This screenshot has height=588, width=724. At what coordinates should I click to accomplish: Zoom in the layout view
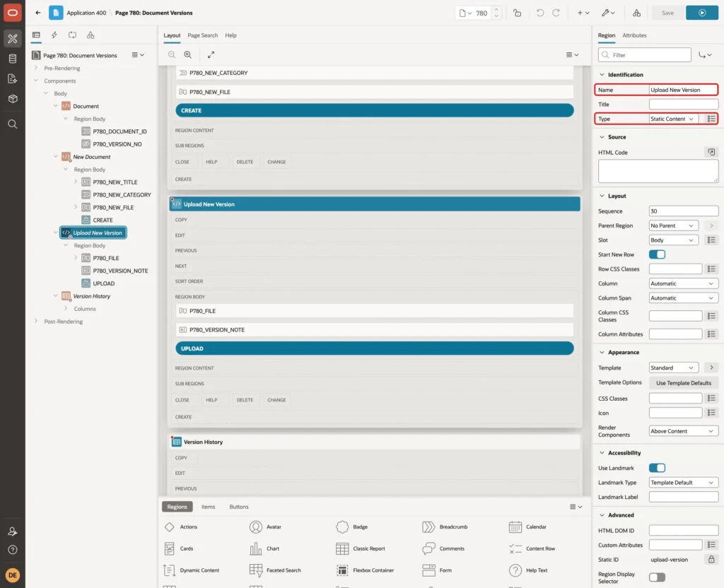pos(188,54)
